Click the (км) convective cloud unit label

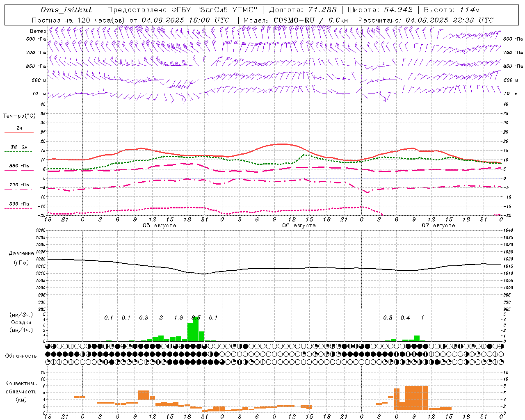(x=21, y=399)
